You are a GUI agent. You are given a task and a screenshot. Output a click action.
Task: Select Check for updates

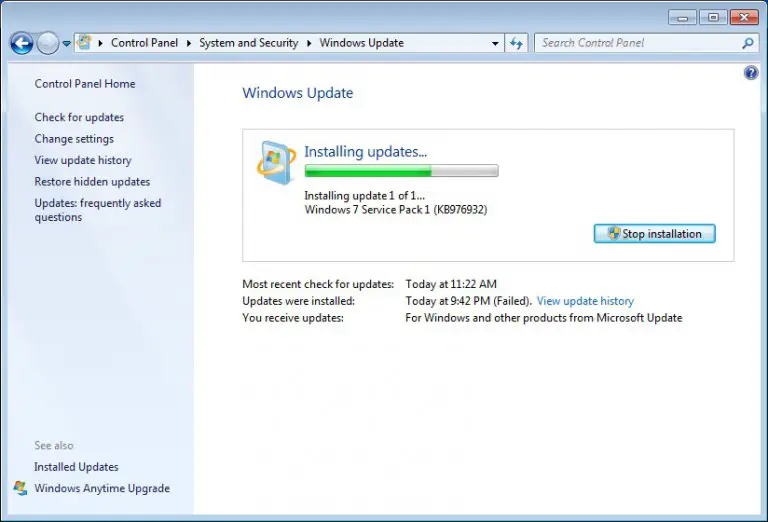79,118
